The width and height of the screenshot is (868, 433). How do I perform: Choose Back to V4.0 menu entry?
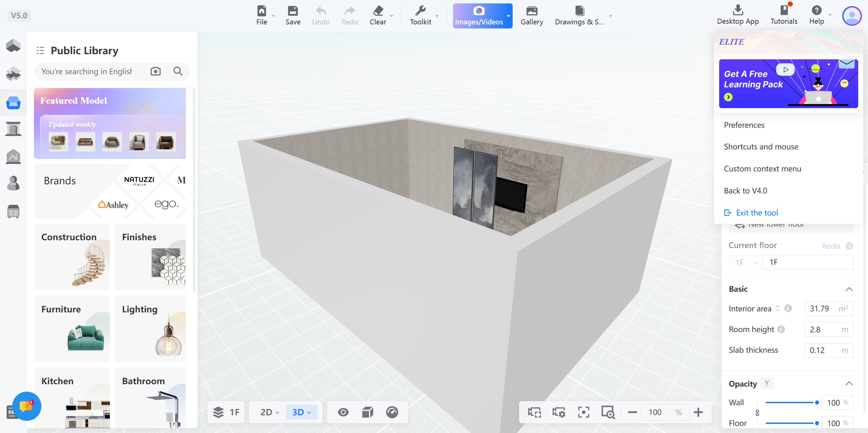pos(745,191)
